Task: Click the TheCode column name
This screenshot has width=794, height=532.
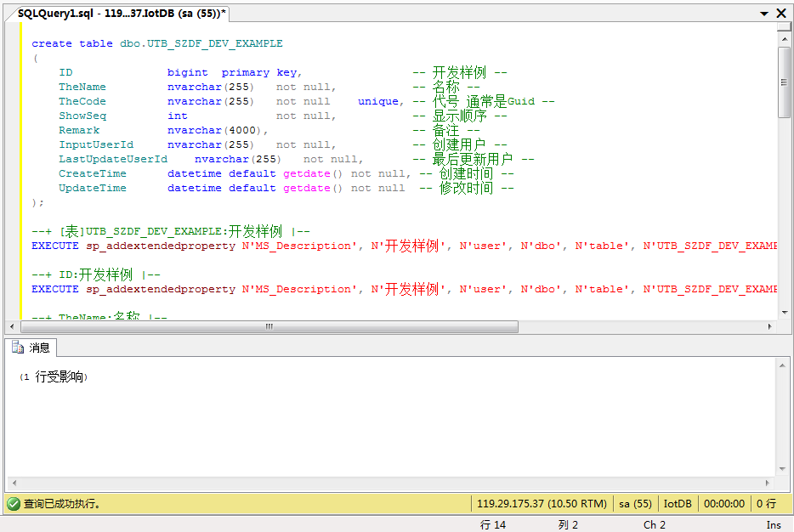Action: tap(82, 101)
